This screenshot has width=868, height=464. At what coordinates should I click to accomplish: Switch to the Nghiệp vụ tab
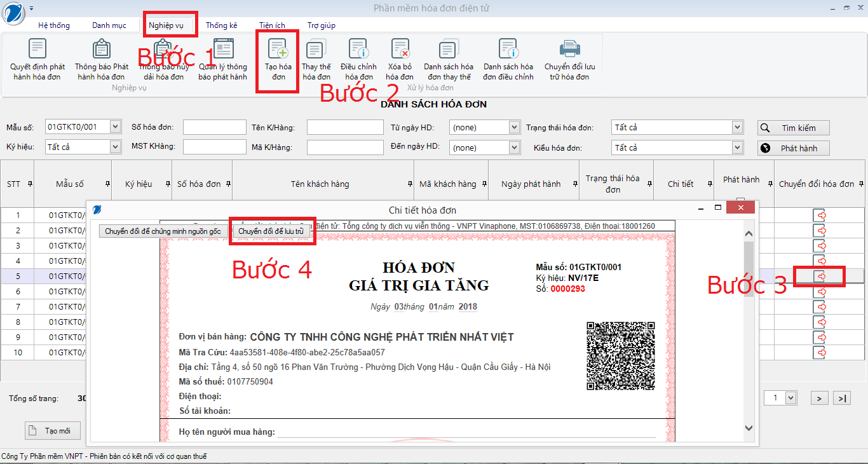pos(166,25)
